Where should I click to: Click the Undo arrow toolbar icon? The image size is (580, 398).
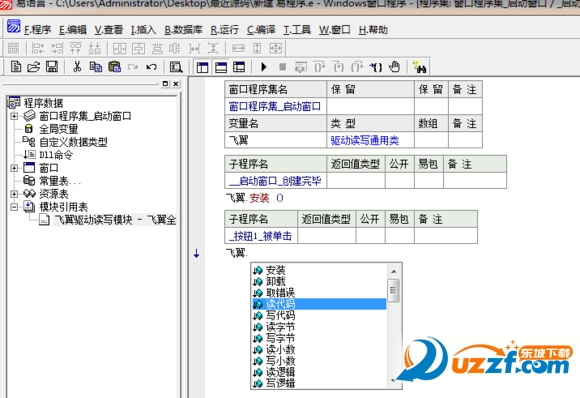[x=151, y=67]
